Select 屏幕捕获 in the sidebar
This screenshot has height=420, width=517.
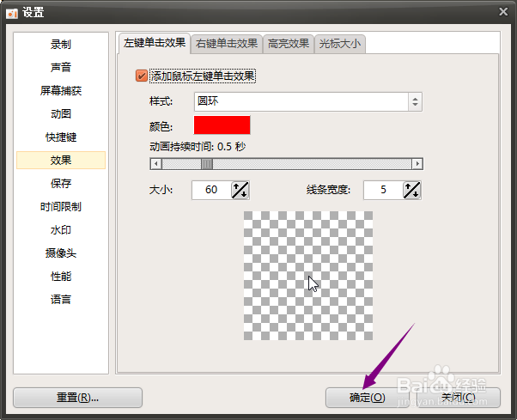click(x=61, y=91)
